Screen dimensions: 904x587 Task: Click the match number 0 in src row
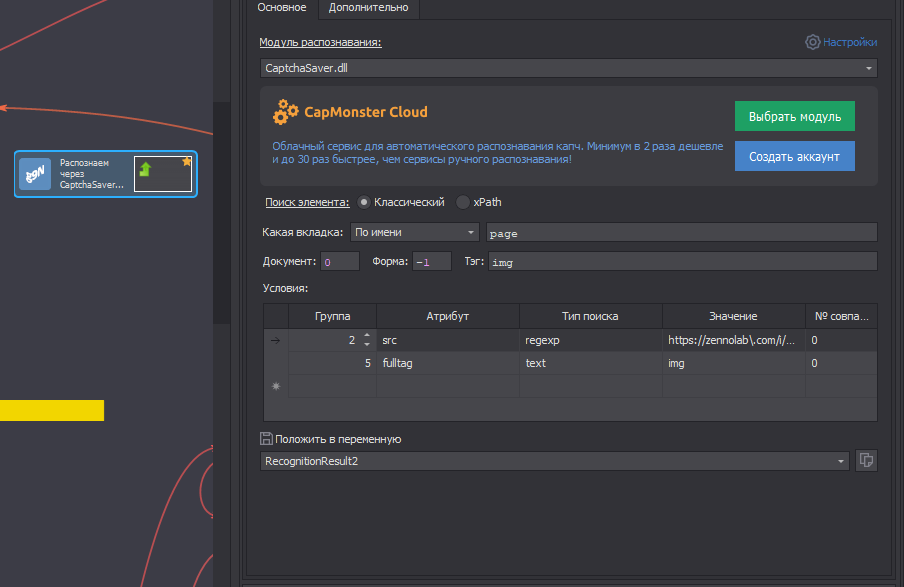click(841, 340)
